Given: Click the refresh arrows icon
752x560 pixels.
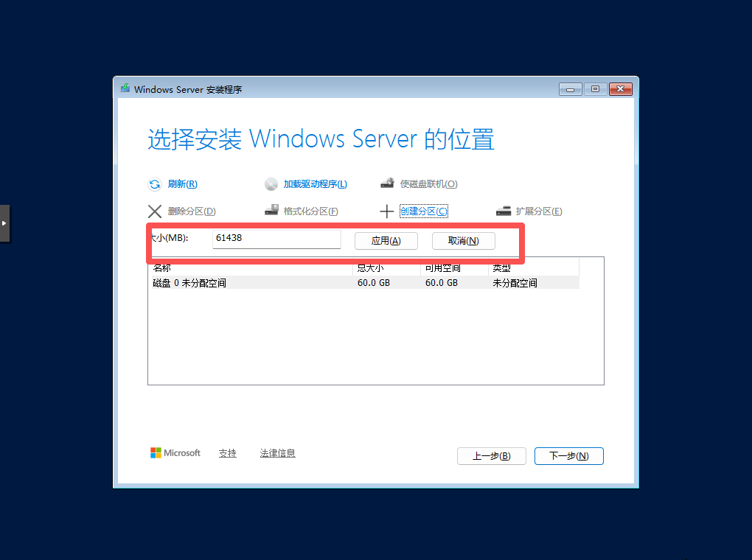Looking at the screenshot, I should tap(154, 184).
